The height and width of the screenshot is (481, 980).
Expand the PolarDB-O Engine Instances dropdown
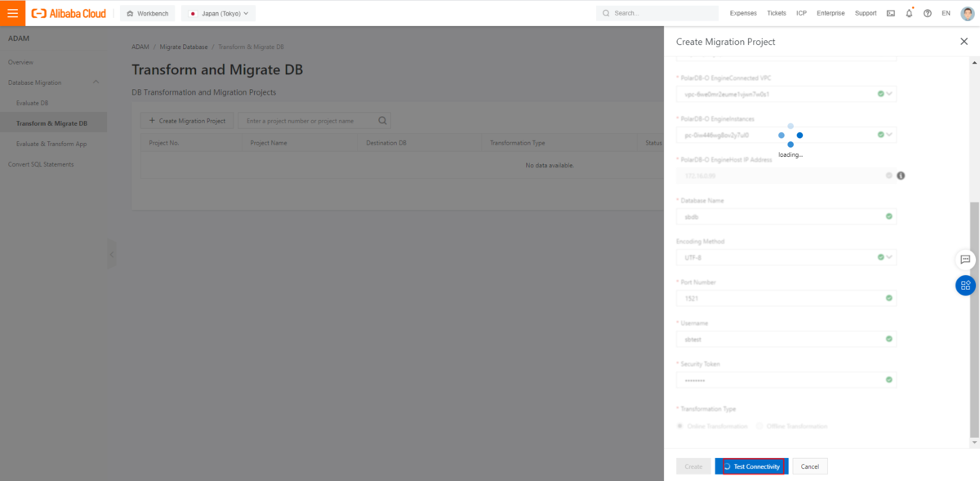coord(890,135)
